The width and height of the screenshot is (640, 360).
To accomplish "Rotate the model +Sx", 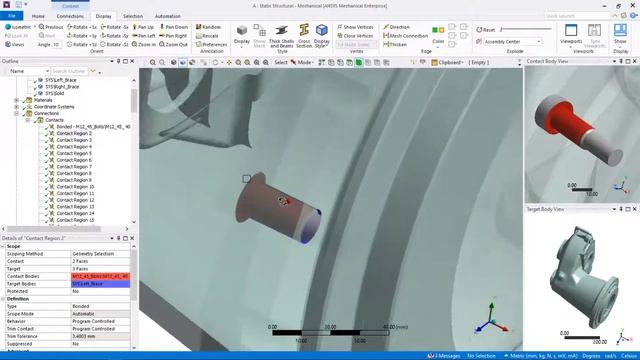I will pos(82,27).
